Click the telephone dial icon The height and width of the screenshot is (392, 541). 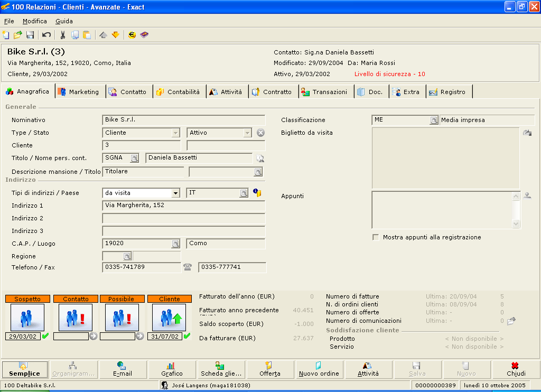click(188, 267)
